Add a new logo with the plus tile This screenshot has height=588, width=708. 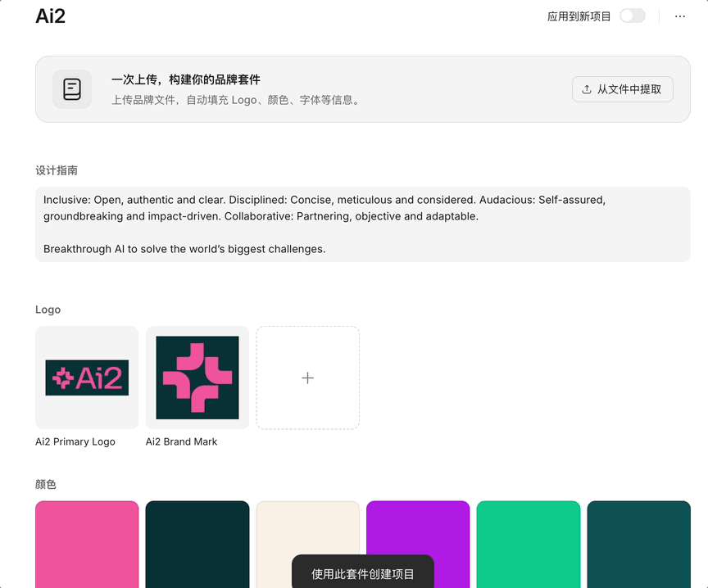308,378
